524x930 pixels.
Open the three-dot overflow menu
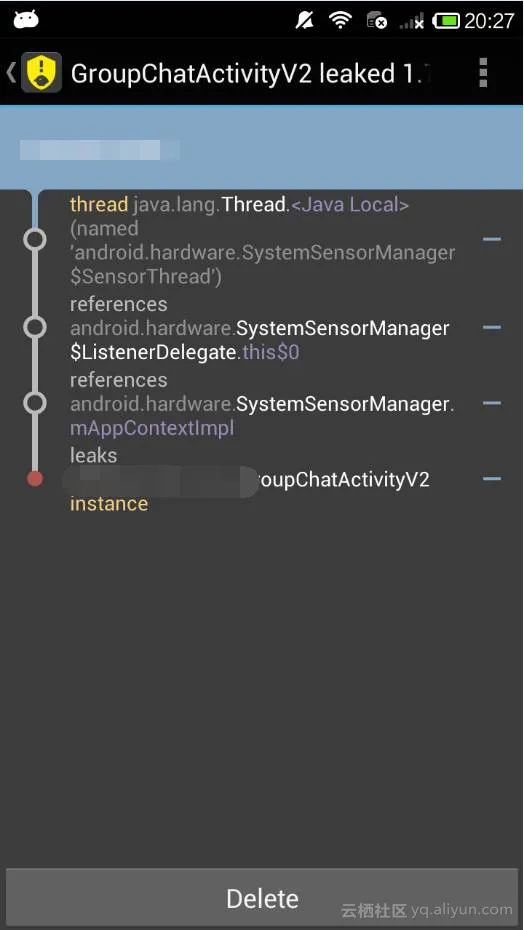483,72
